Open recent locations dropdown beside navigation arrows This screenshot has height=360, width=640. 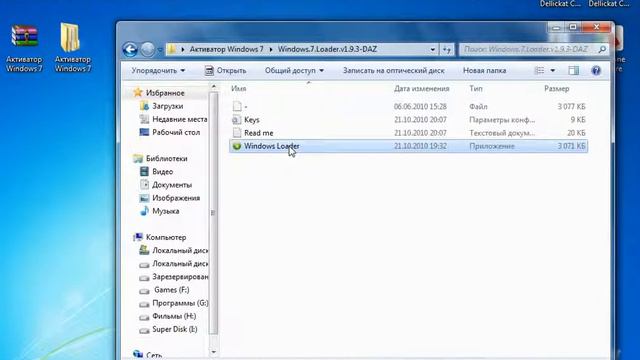tap(160, 50)
